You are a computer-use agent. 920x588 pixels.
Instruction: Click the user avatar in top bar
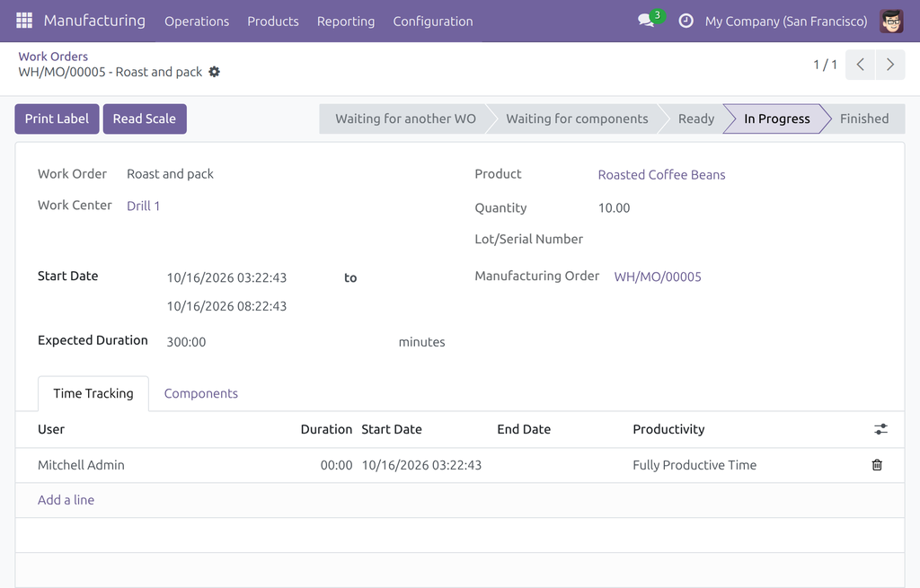(x=891, y=22)
